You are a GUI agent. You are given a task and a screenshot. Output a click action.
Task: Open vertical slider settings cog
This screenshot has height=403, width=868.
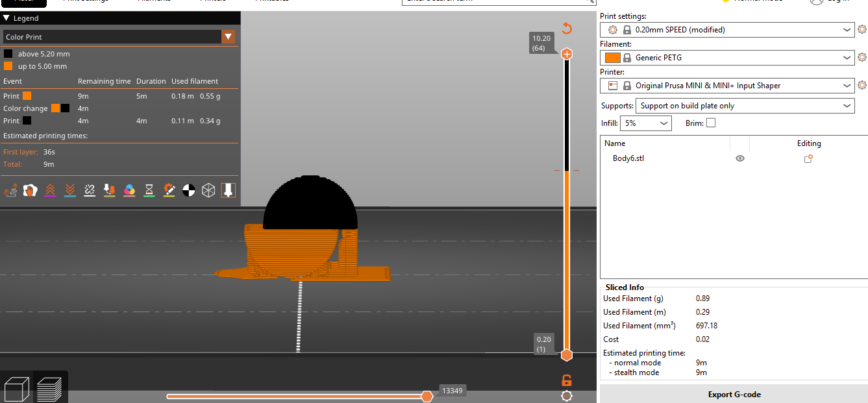click(567, 396)
